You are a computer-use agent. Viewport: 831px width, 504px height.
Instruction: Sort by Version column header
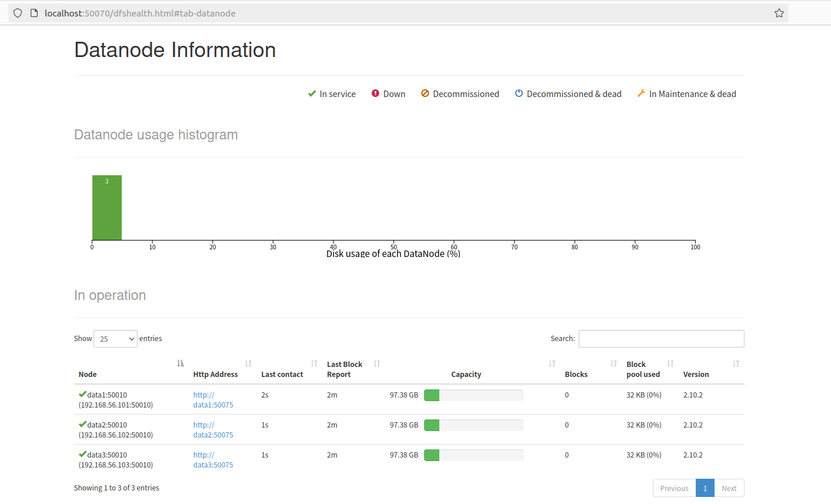coord(696,374)
